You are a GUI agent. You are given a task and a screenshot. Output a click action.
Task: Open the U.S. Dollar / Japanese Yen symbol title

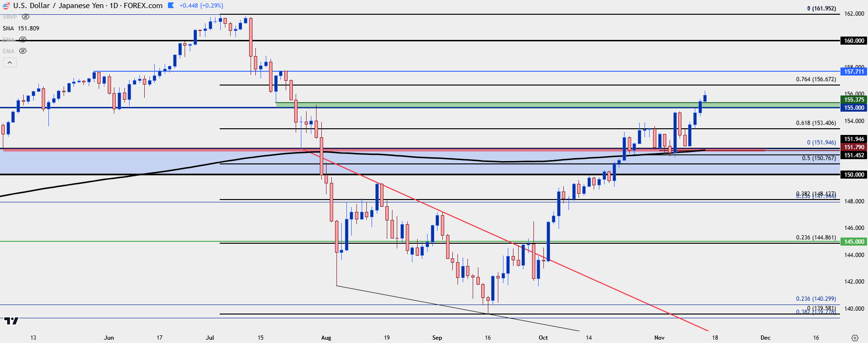(88, 6)
